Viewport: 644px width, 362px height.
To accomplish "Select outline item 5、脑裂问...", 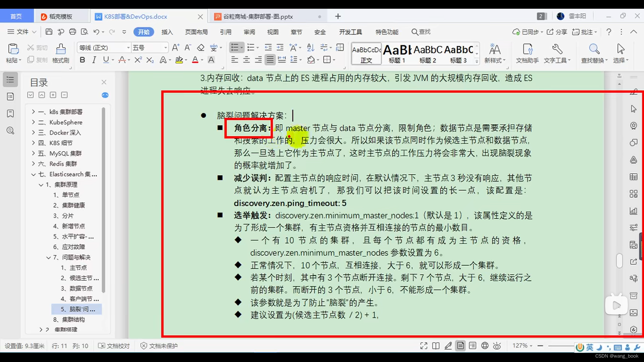I will click(76, 309).
